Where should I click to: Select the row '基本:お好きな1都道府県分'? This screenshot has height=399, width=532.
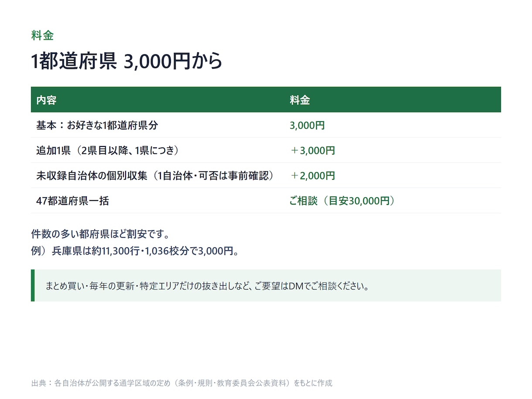click(266, 125)
